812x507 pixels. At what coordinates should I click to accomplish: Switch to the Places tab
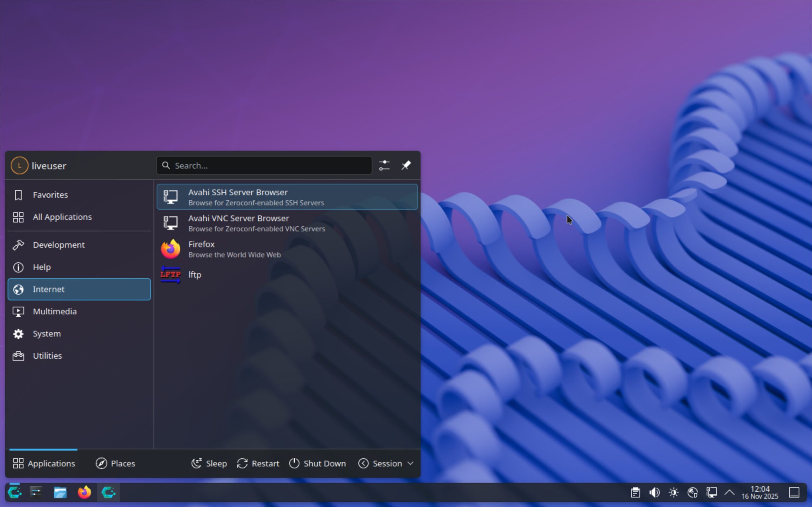pos(115,463)
